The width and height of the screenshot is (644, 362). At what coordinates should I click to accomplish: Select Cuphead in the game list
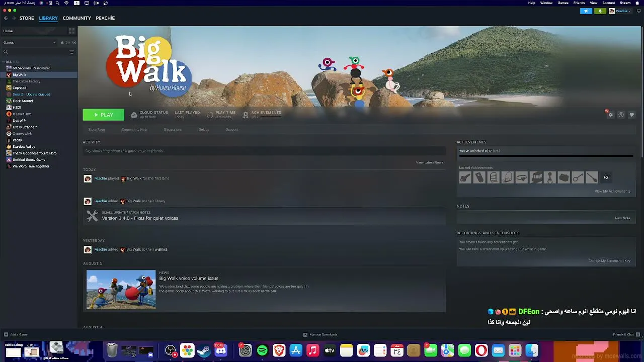click(19, 88)
